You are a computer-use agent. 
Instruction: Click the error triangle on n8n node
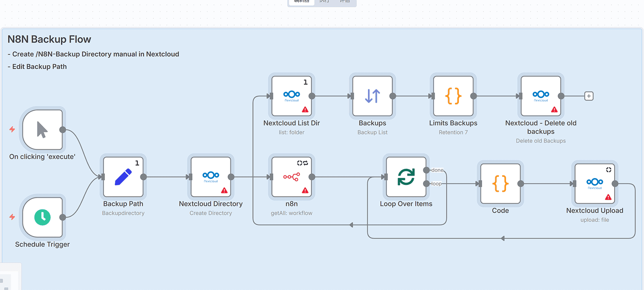tap(305, 190)
